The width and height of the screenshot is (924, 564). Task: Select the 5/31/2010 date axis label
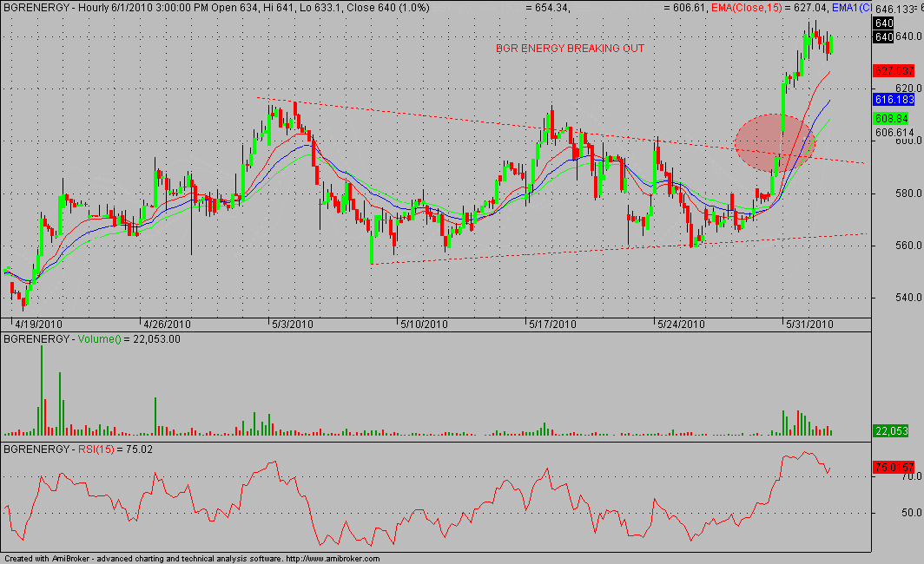tap(809, 325)
